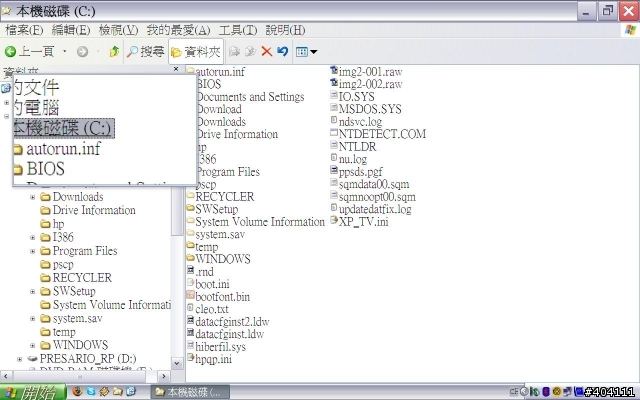Launch Skype from quick launch
Viewport: 640px width, 400px height.
91,392
